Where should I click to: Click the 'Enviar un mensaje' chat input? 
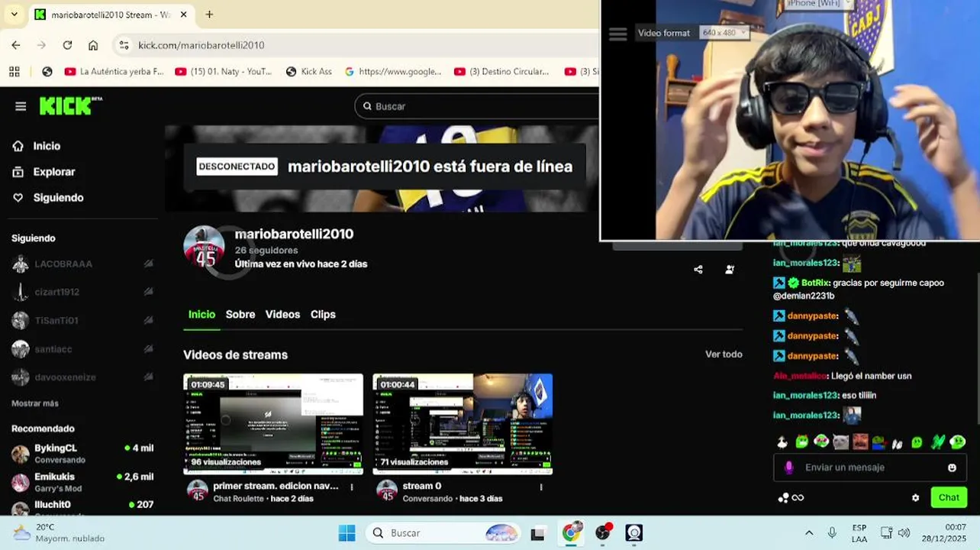tap(869, 467)
